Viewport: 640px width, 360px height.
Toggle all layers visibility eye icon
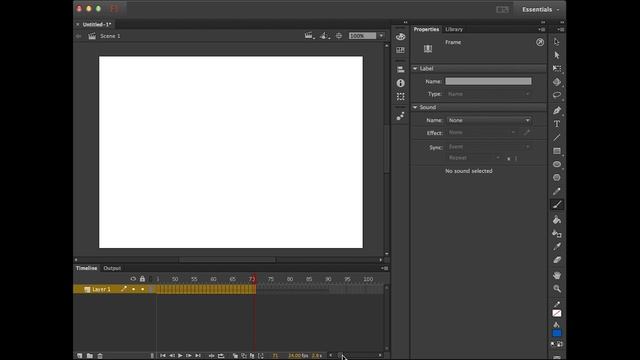(133, 279)
